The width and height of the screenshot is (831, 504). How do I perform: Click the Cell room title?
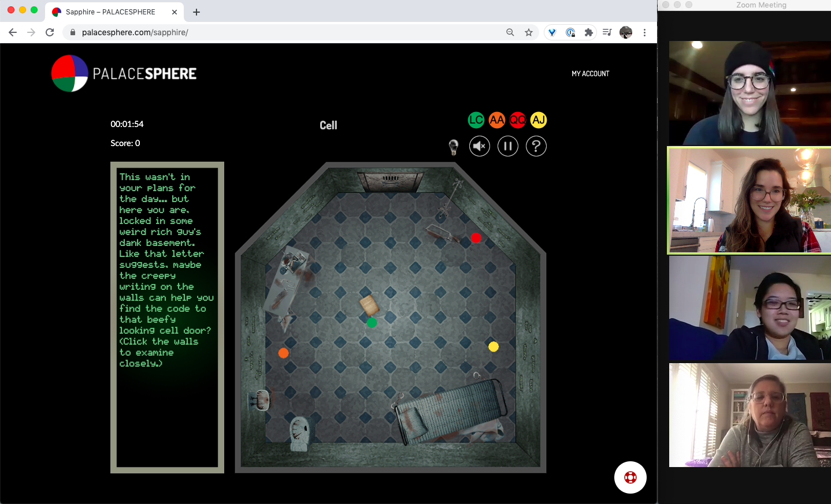328,125
